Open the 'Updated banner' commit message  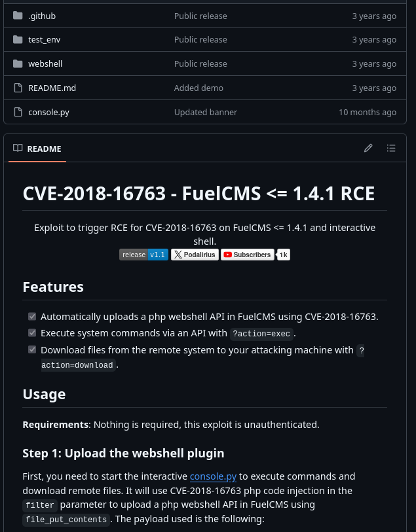(206, 113)
